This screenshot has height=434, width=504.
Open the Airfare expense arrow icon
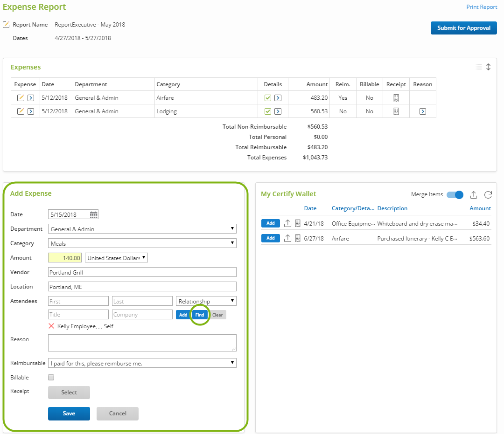(31, 97)
